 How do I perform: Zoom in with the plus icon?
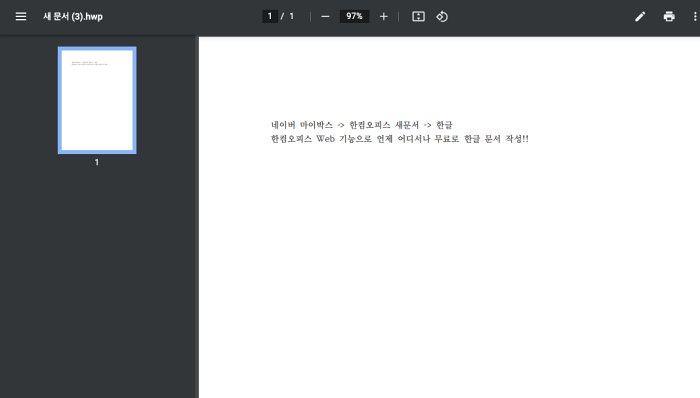383,17
